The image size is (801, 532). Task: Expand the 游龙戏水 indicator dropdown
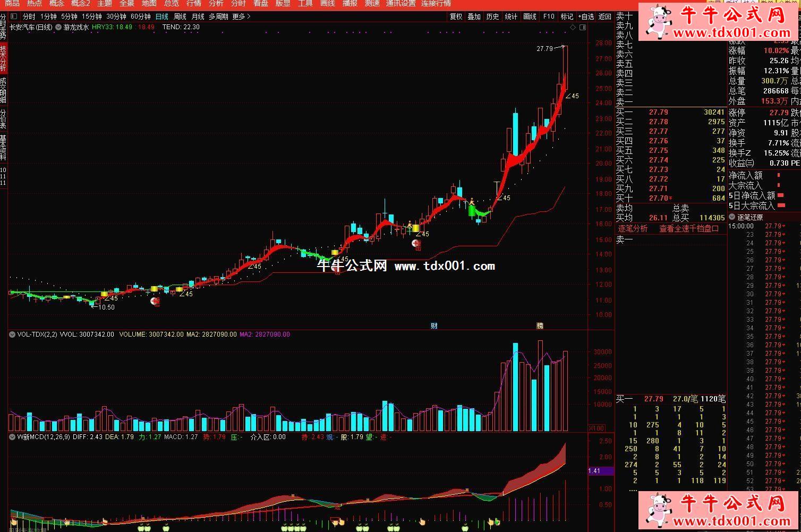tap(58, 27)
